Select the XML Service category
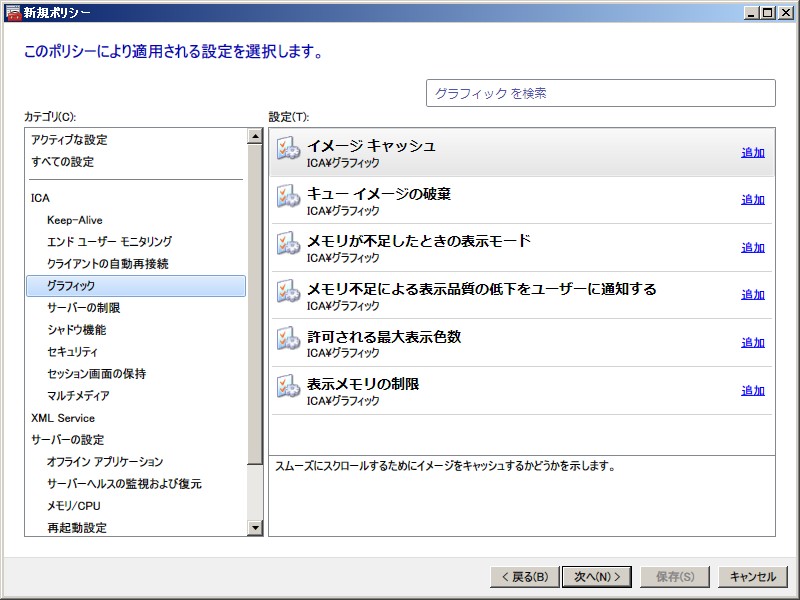Image resolution: width=800 pixels, height=600 pixels. click(x=63, y=418)
